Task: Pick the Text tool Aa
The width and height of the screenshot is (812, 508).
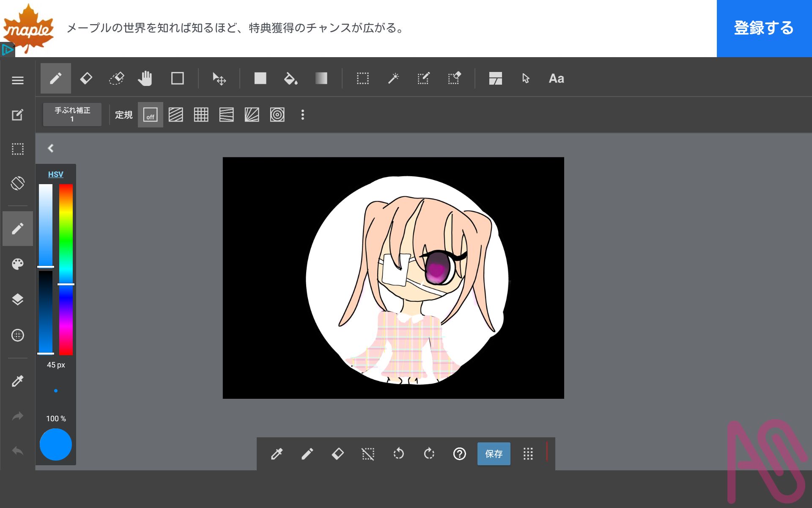Action: [x=556, y=79]
